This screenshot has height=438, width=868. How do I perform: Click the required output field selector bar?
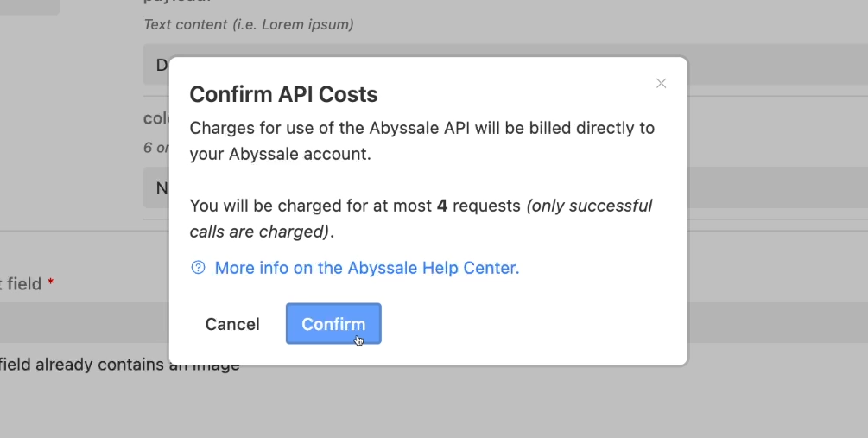click(x=434, y=322)
